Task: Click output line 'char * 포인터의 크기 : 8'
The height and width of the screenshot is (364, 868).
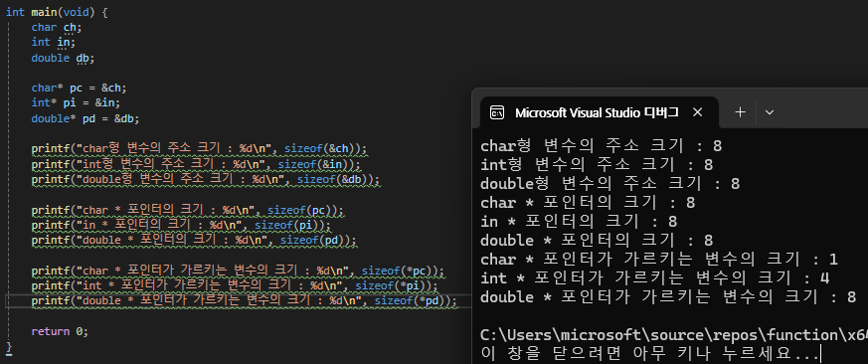Action: tap(588, 202)
